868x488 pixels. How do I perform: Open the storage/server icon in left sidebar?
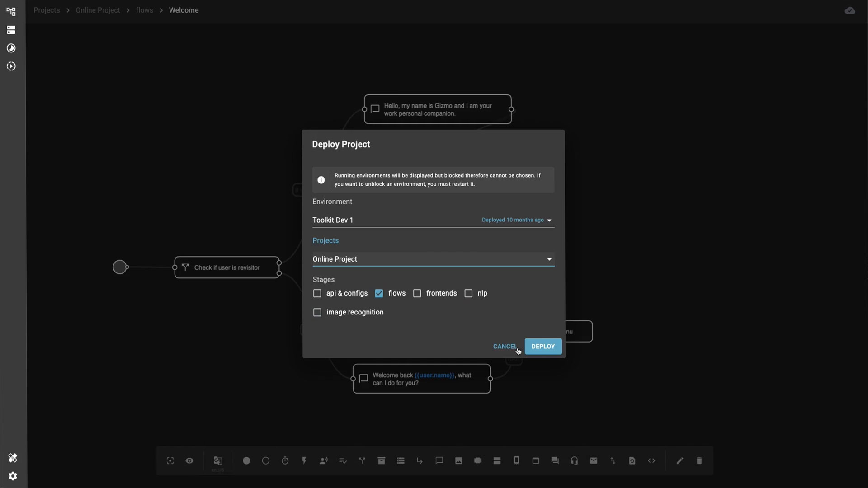(x=11, y=30)
